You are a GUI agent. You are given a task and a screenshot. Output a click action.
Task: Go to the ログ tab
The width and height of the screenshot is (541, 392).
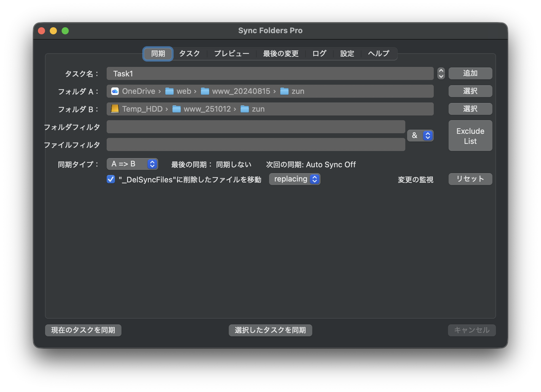[319, 54]
